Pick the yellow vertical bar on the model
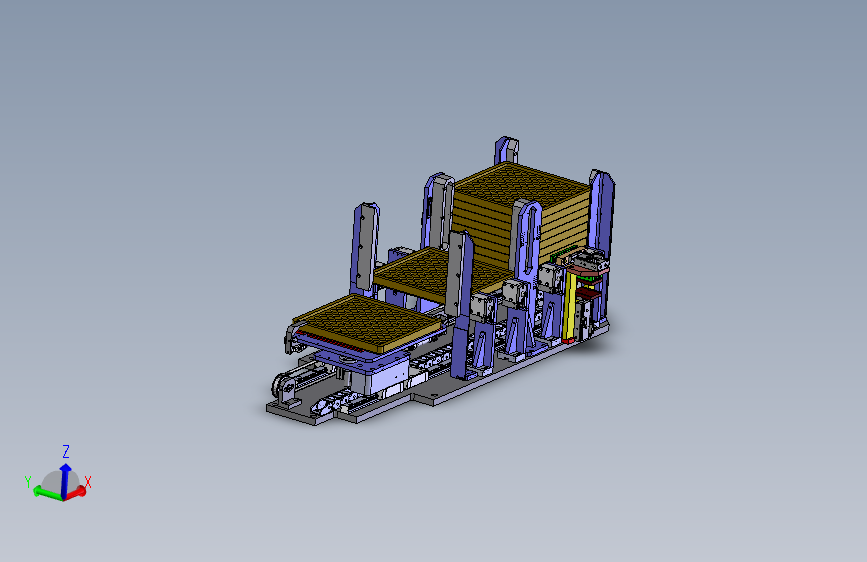Screen dimensions: 867x562 tap(570, 304)
